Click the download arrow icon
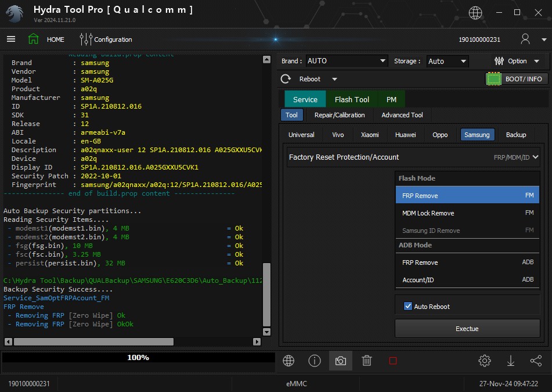This screenshot has height=392, width=552. click(510, 361)
